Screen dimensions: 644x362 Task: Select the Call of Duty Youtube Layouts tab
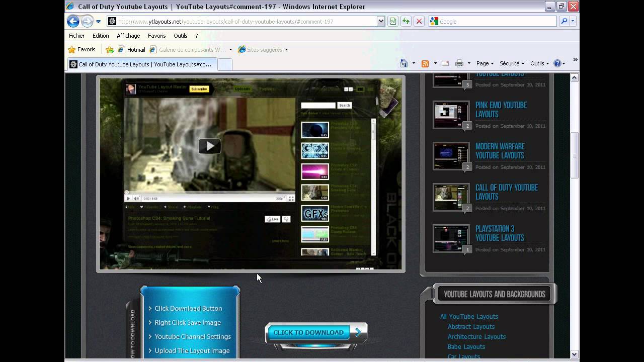pos(142,64)
